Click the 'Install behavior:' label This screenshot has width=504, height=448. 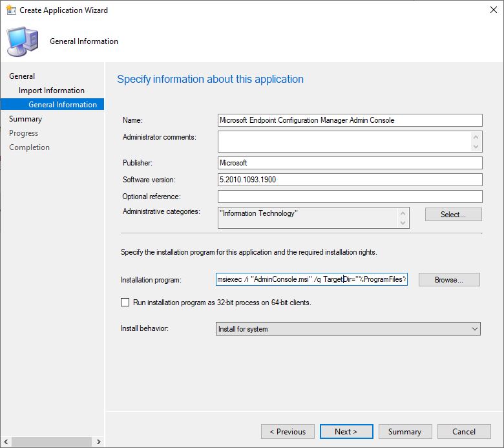coord(145,328)
